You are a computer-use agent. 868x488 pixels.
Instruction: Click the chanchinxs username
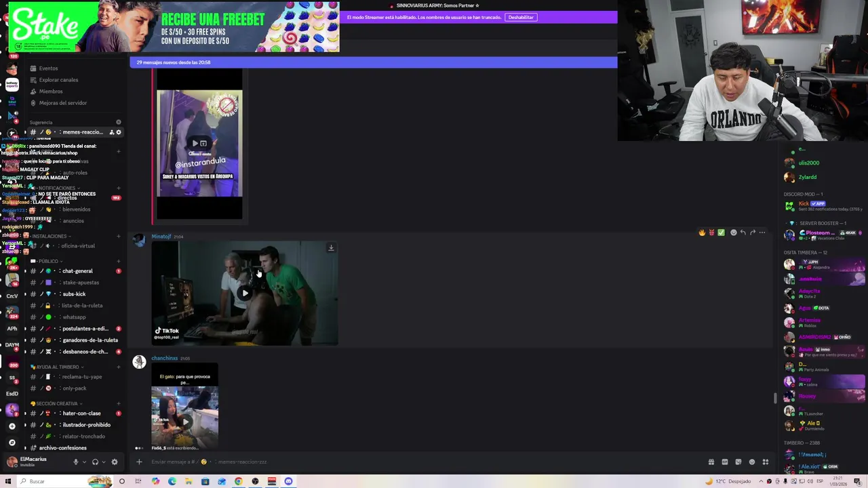click(x=164, y=358)
